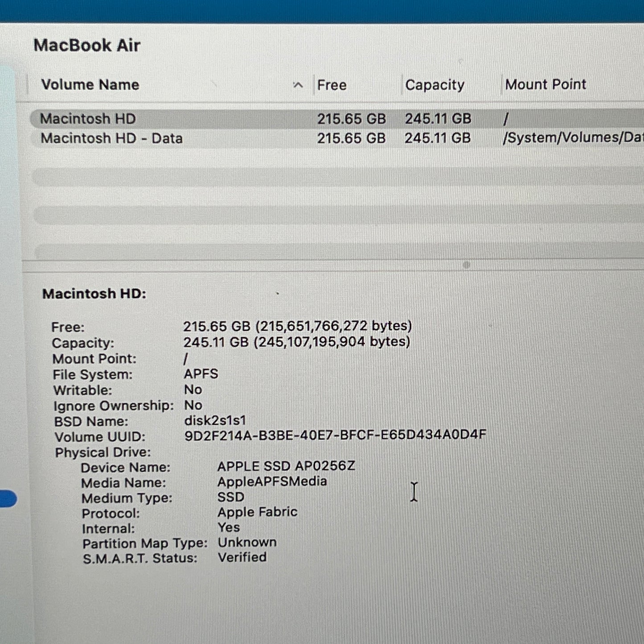Screen dimensions: 644x644
Task: Click the sort direction chevron in Volume Name header
Action: click(x=298, y=85)
